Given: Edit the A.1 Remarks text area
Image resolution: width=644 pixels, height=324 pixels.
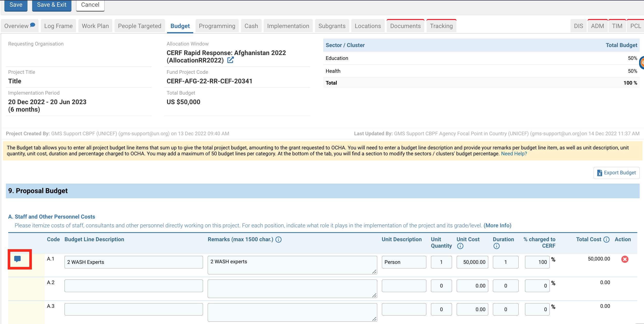Looking at the screenshot, I should pos(292,265).
